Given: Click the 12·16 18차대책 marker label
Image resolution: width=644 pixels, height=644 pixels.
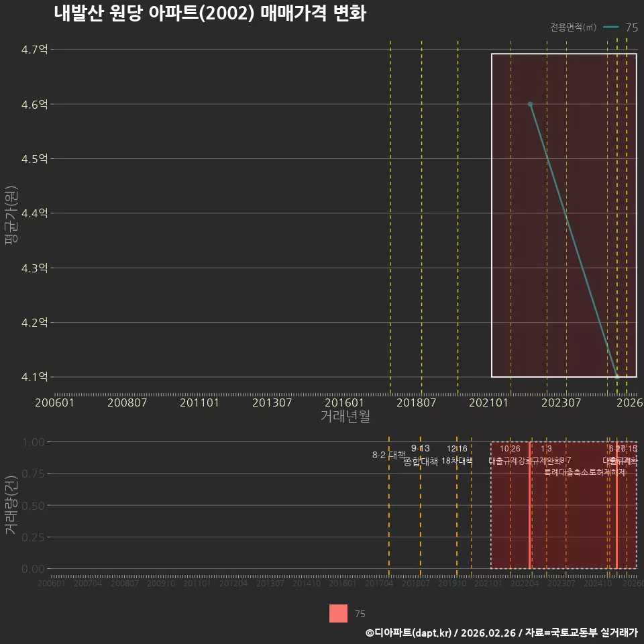Looking at the screenshot, I should pos(457,455).
